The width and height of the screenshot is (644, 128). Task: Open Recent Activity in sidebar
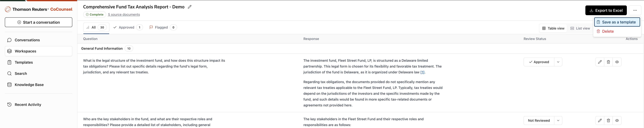[x=28, y=105]
